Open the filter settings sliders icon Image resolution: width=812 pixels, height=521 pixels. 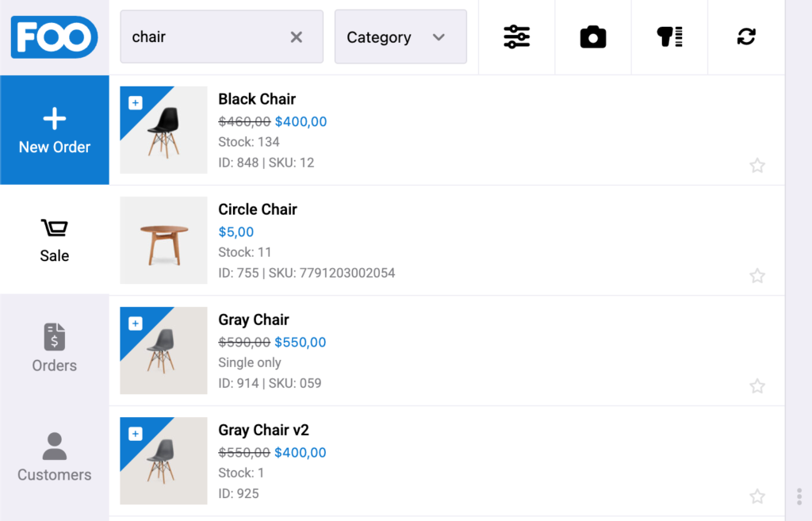pos(516,36)
